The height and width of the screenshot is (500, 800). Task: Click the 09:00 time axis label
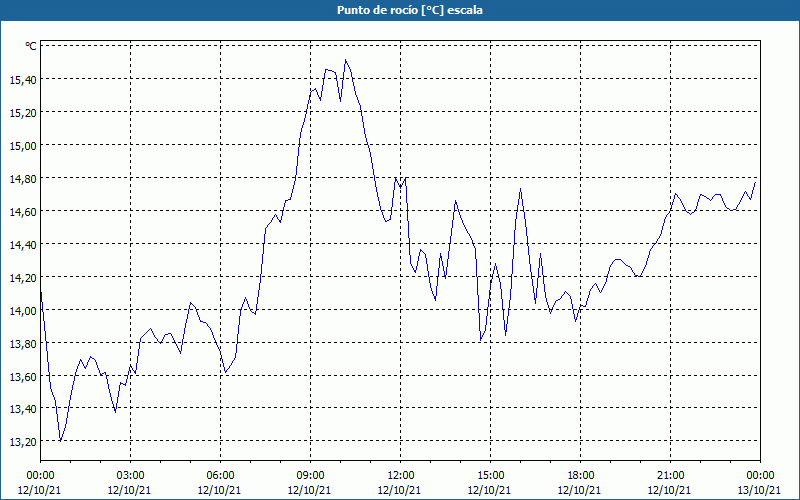(310, 476)
